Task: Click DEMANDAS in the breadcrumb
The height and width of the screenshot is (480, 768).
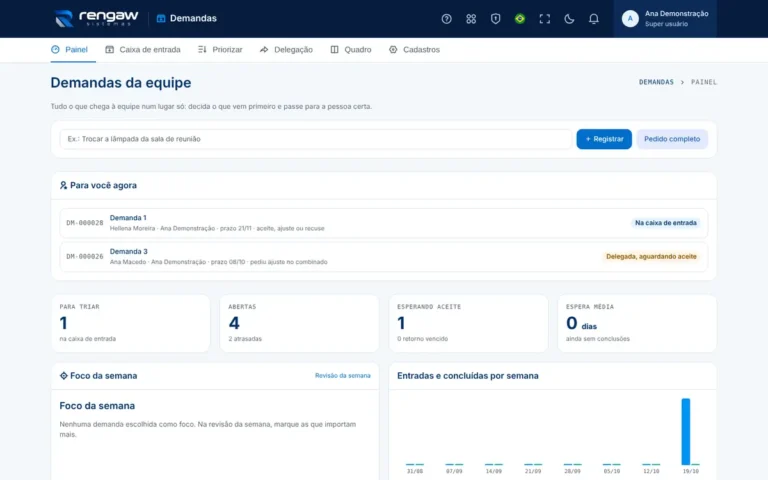Action: [656, 82]
